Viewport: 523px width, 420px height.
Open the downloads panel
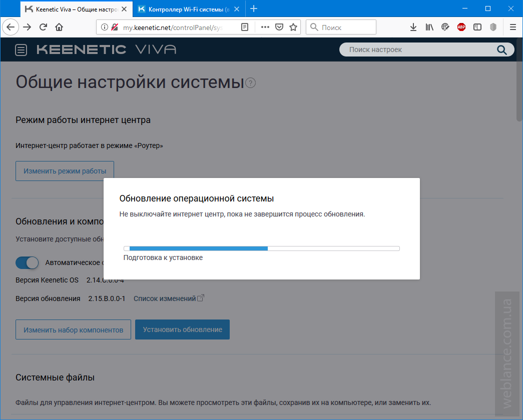tap(413, 27)
